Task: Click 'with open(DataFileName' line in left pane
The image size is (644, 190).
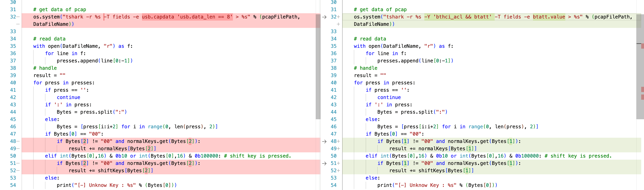Action: tap(83, 46)
